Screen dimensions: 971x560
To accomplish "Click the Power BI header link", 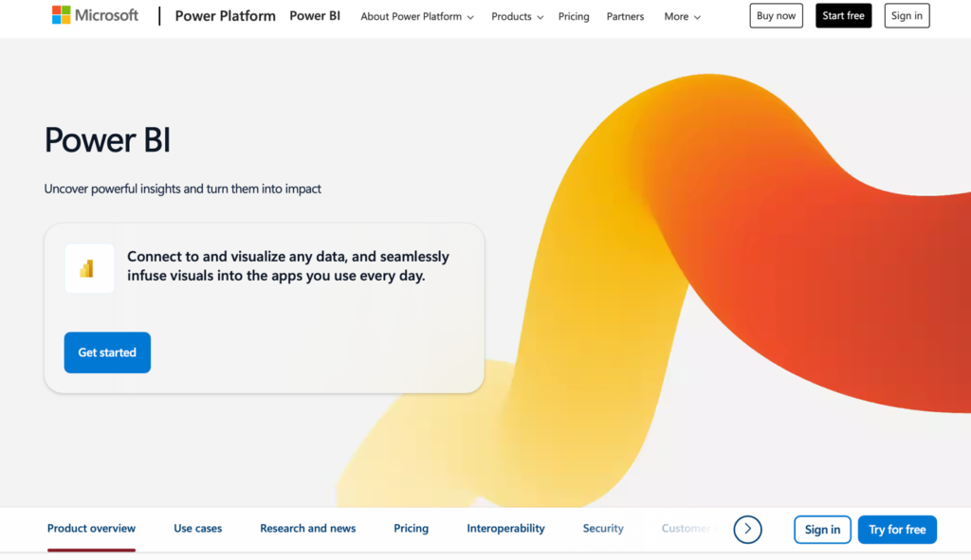I will (x=315, y=16).
